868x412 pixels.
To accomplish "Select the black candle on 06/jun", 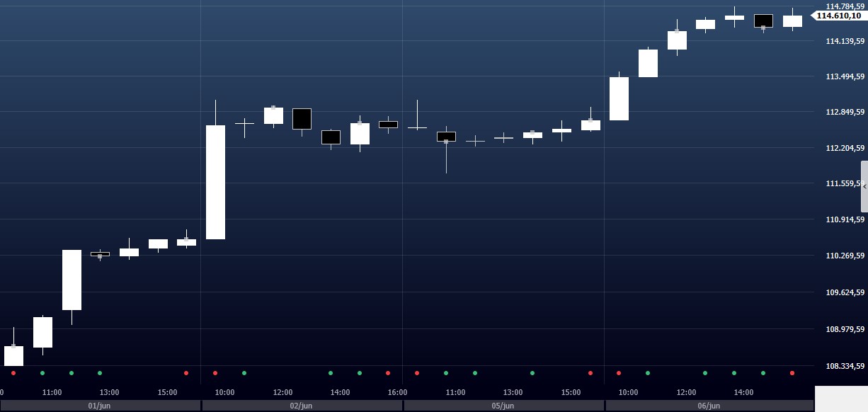I will [763, 21].
